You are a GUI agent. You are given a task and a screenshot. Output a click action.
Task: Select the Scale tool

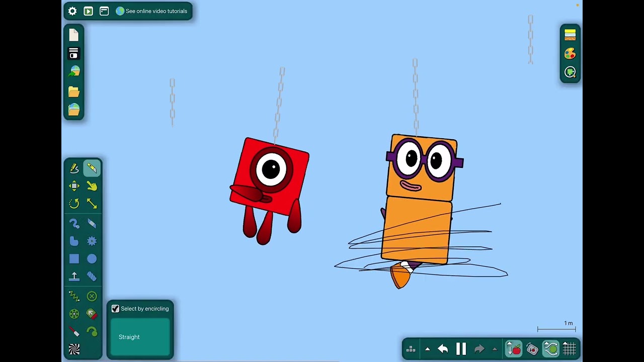[x=92, y=204]
